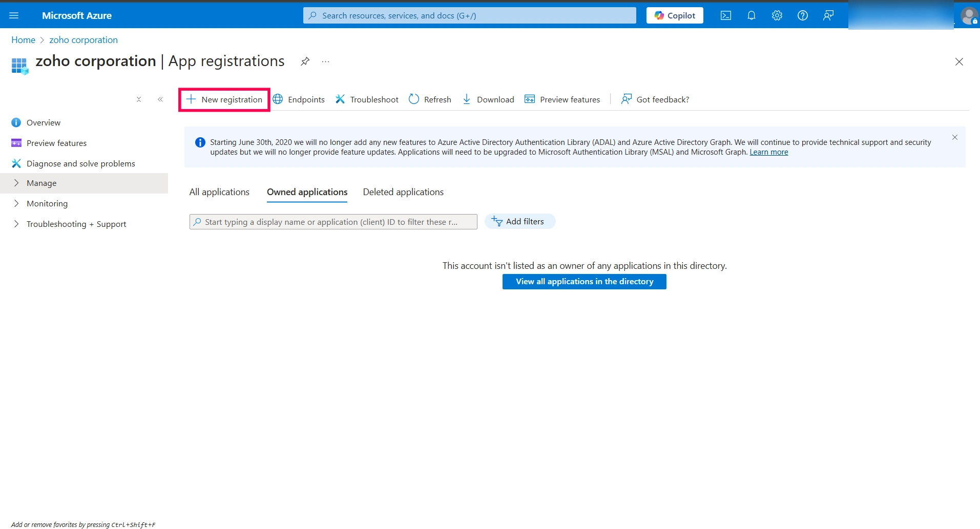This screenshot has height=529, width=980.
Task: Click the feedback icon in the top bar
Action: (828, 15)
